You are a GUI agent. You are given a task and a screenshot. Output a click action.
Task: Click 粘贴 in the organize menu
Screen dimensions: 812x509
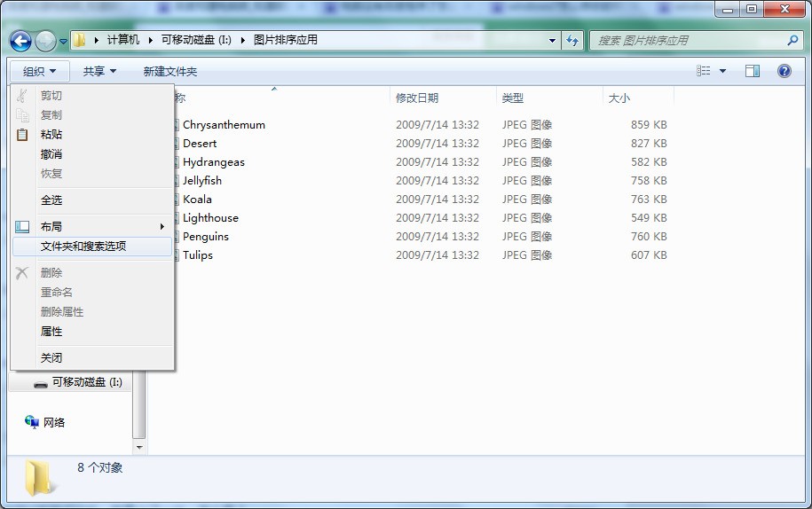click(x=51, y=135)
